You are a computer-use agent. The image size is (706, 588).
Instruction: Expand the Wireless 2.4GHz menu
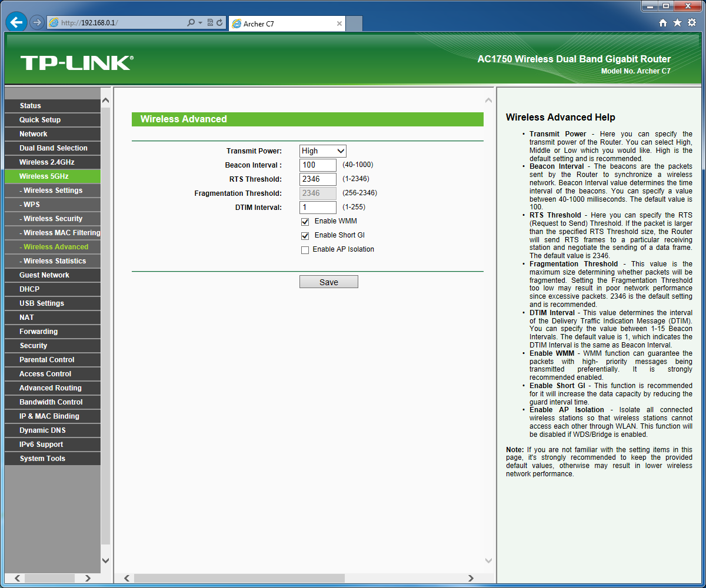click(52, 162)
